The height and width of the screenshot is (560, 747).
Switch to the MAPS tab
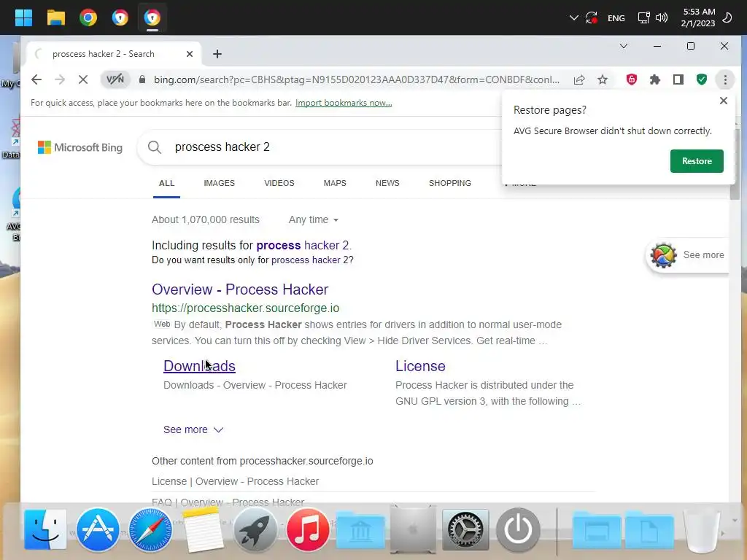click(x=335, y=183)
